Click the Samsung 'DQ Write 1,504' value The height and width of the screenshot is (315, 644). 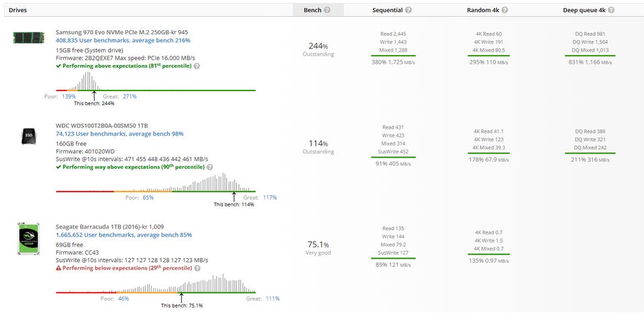[x=590, y=42]
